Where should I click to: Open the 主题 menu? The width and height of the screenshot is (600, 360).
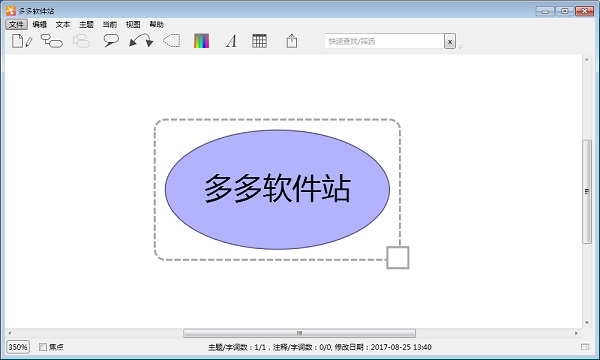tap(86, 24)
